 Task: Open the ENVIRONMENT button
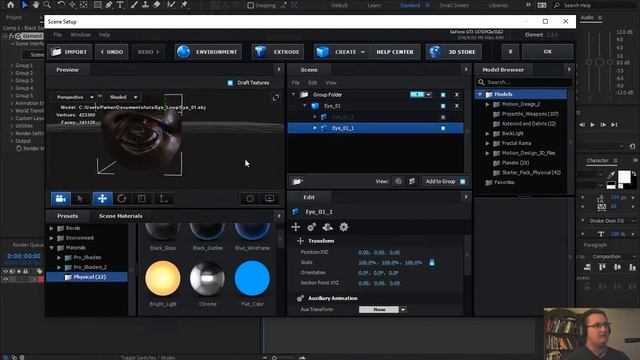(x=209, y=52)
